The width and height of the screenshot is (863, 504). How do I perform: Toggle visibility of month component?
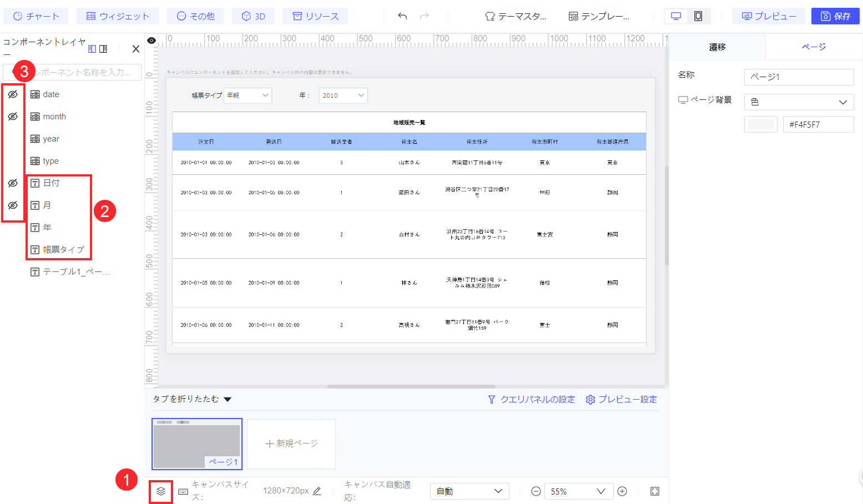pyautogui.click(x=13, y=117)
